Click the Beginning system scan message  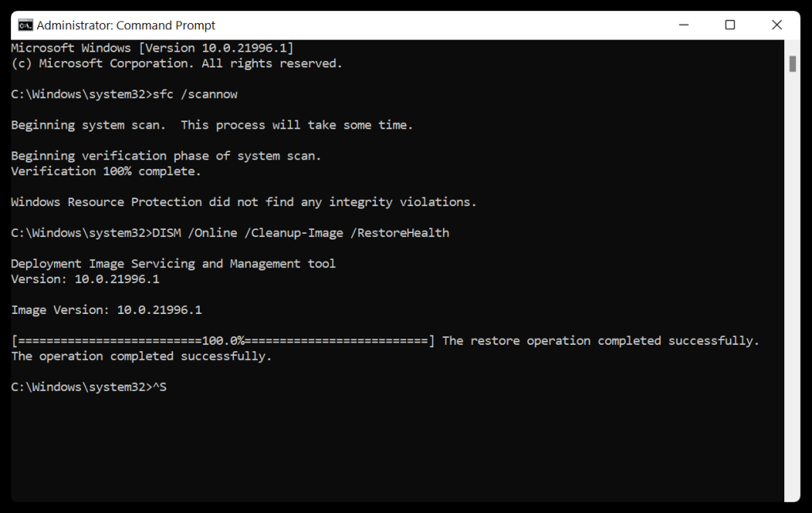point(210,124)
